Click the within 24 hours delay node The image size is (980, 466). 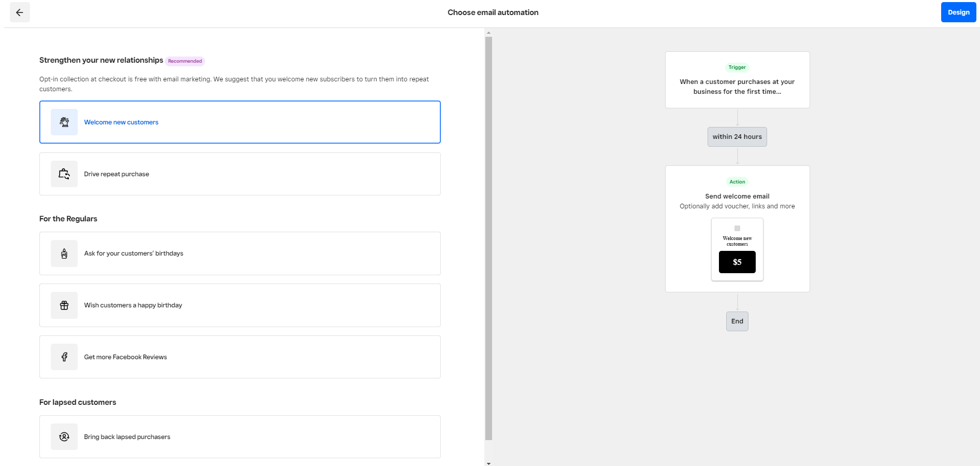(x=737, y=137)
